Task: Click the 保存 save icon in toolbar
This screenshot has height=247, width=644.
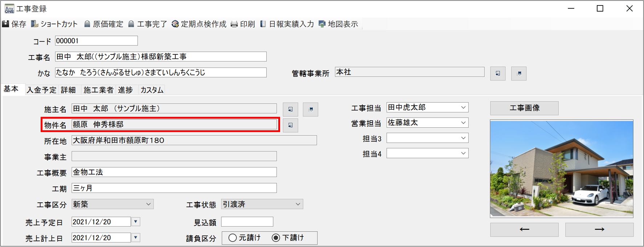Action: [x=6, y=24]
